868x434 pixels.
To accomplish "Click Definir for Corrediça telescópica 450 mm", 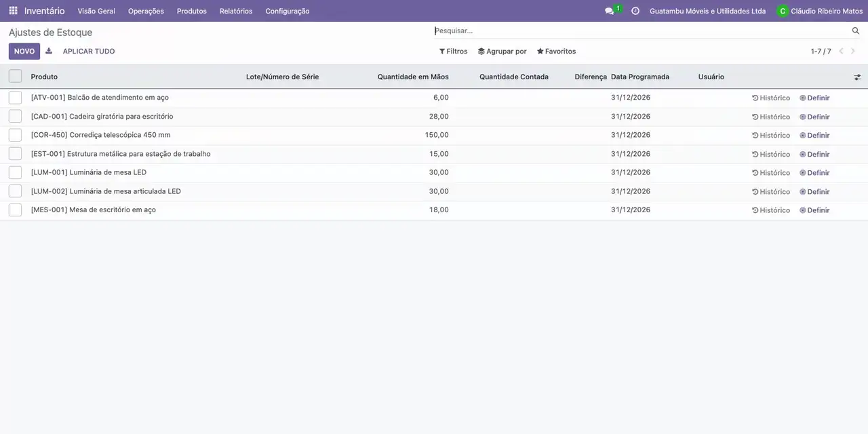I will (x=814, y=135).
